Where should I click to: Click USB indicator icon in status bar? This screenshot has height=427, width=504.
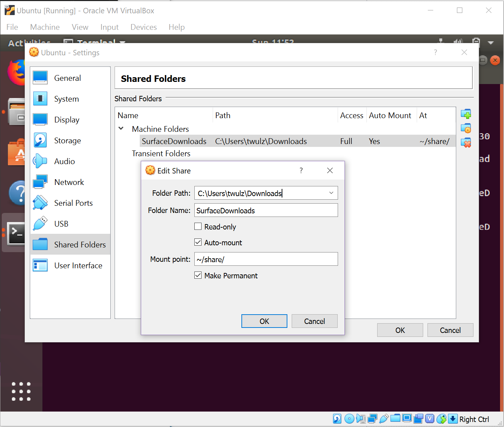(x=384, y=419)
